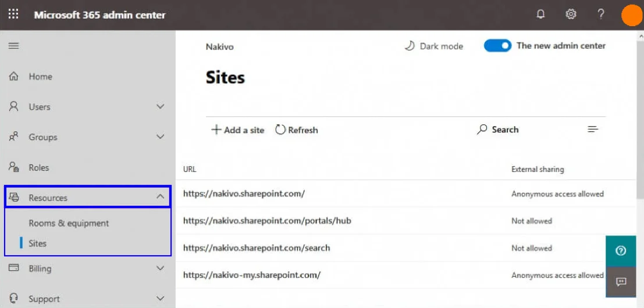Open the list view options icon
The width and height of the screenshot is (644, 308).
point(593,130)
